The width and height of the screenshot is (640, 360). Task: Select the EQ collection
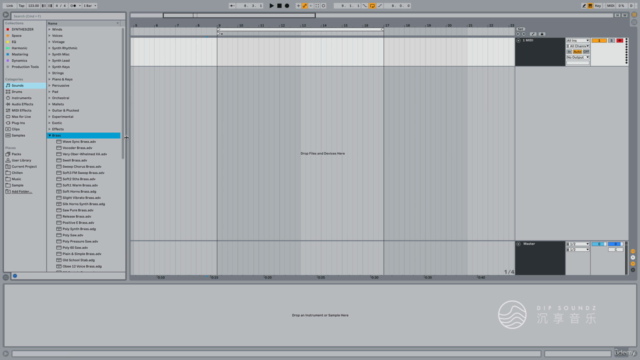14,42
